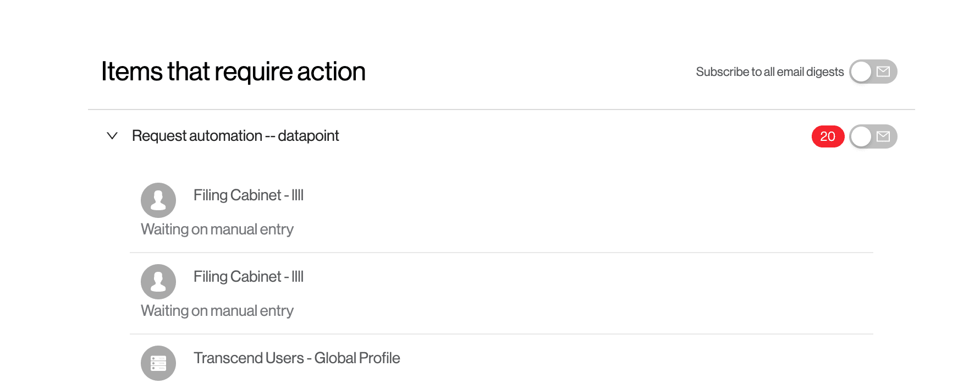Click the Items that require action heading
The image size is (980, 383).
click(234, 72)
